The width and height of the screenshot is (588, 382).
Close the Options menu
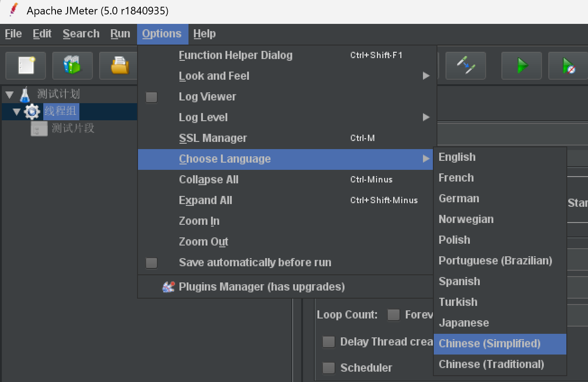point(162,34)
